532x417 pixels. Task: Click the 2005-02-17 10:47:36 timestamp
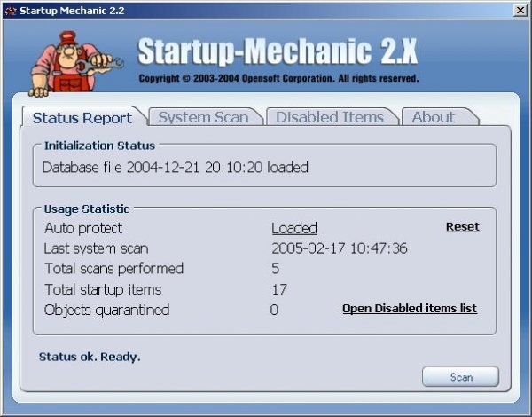pyautogui.click(x=340, y=248)
